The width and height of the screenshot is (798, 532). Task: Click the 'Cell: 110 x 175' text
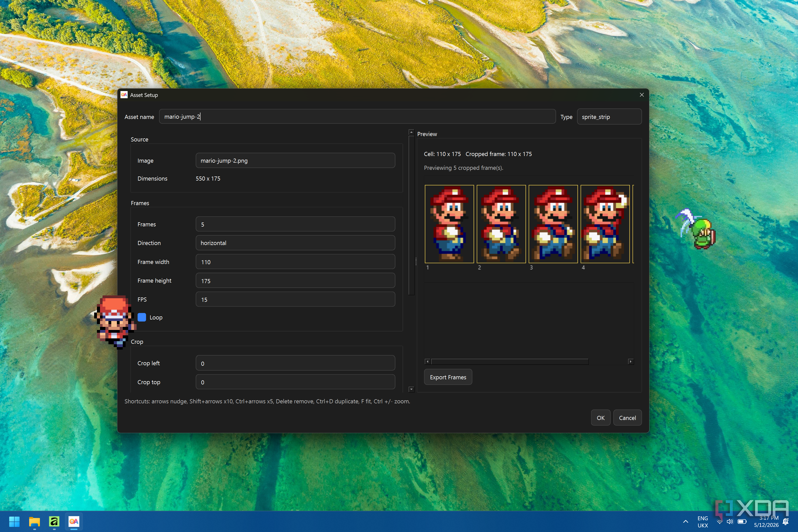click(442, 154)
